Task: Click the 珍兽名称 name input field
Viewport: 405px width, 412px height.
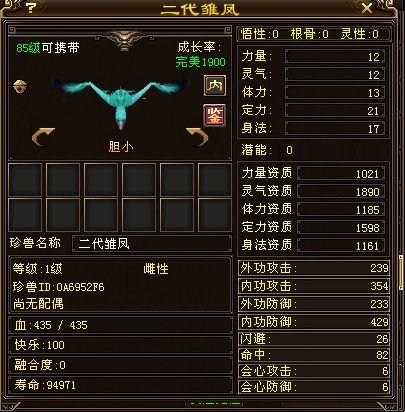Action: click(152, 244)
